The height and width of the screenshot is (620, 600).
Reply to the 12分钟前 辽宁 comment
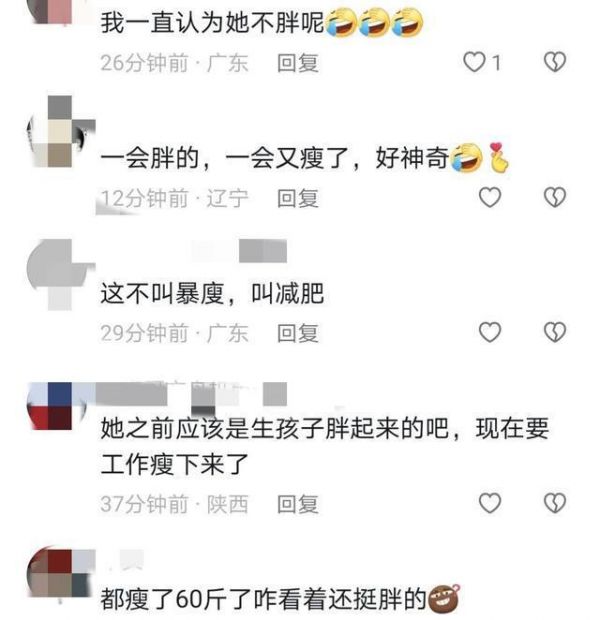click(x=298, y=198)
